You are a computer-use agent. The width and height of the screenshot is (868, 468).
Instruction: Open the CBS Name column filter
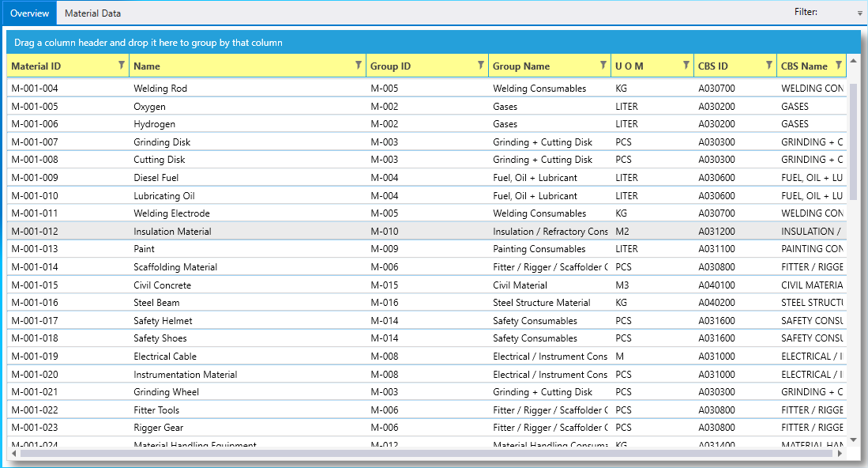point(839,66)
